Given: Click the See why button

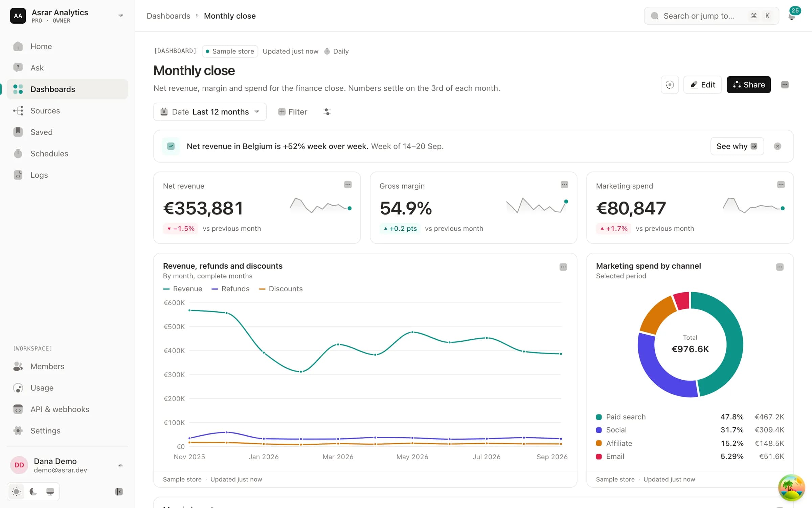Looking at the screenshot, I should [737, 146].
